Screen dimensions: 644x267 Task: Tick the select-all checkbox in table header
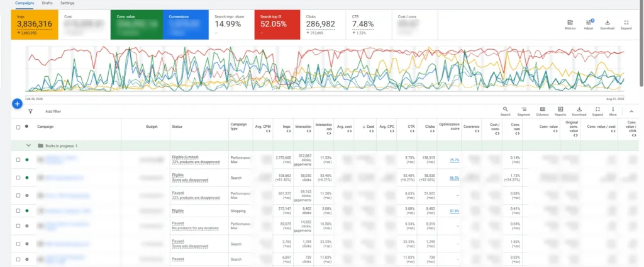point(18,127)
